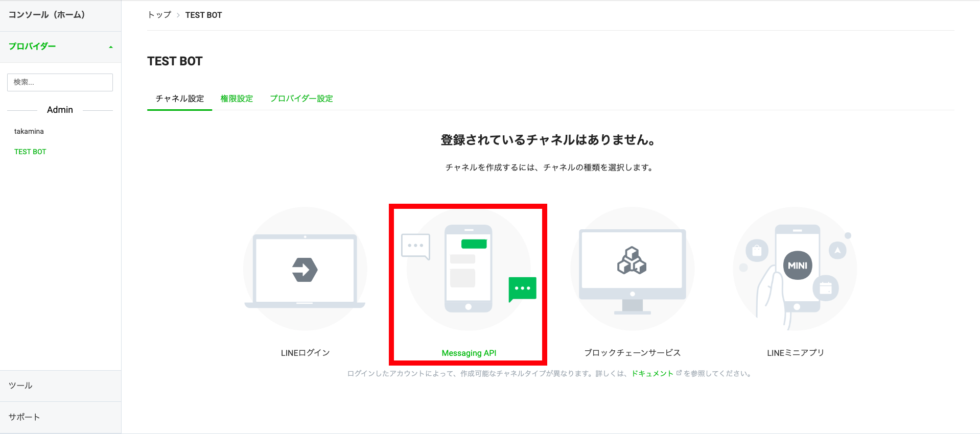Open the サポート sidebar section

tap(60, 417)
